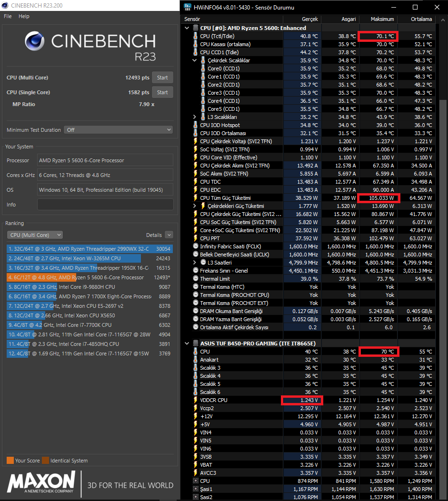Image resolution: width=448 pixels, height=501 pixels.
Task: Open the Details dropdown arrow in Ranking
Action: 169,235
